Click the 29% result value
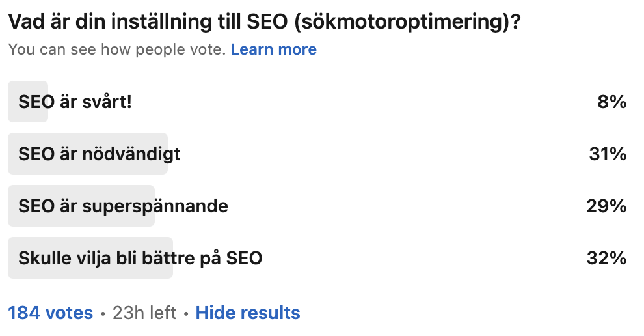 [606, 206]
